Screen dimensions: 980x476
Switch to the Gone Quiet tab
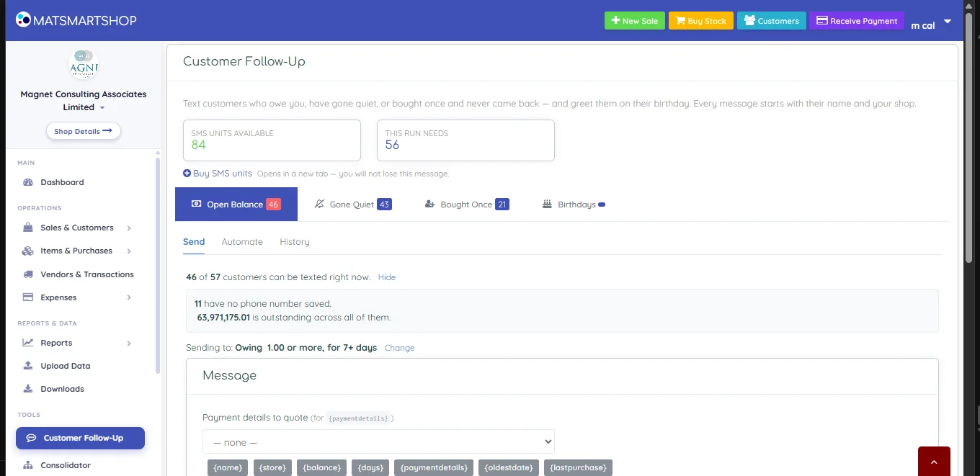coord(353,205)
